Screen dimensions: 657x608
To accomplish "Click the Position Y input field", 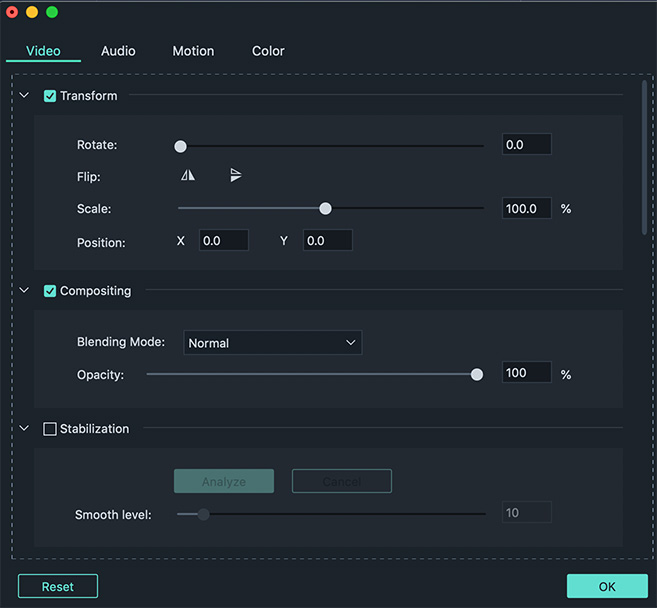I will (328, 241).
